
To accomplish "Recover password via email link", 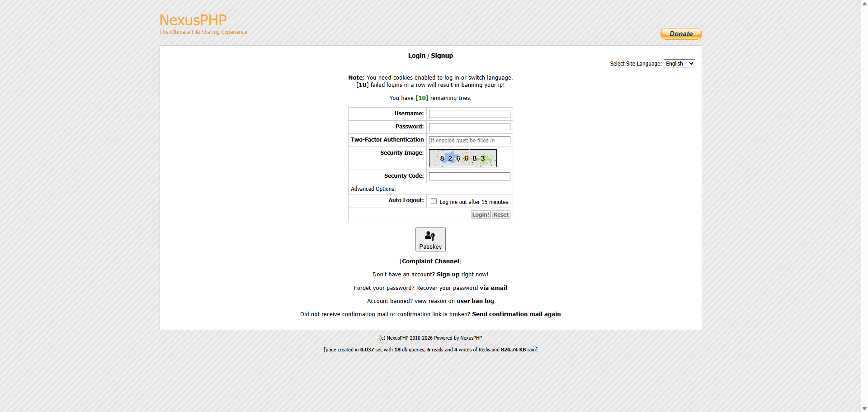I will [493, 288].
